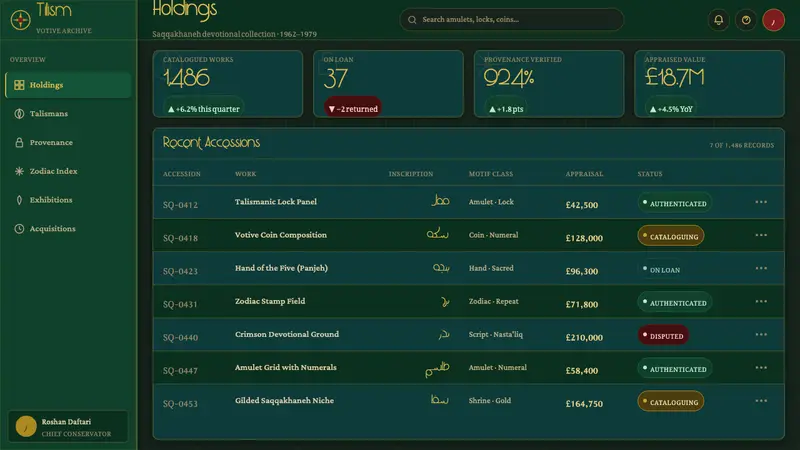The image size is (800, 450).
Task: Open the notifications bell
Action: pyautogui.click(x=718, y=20)
